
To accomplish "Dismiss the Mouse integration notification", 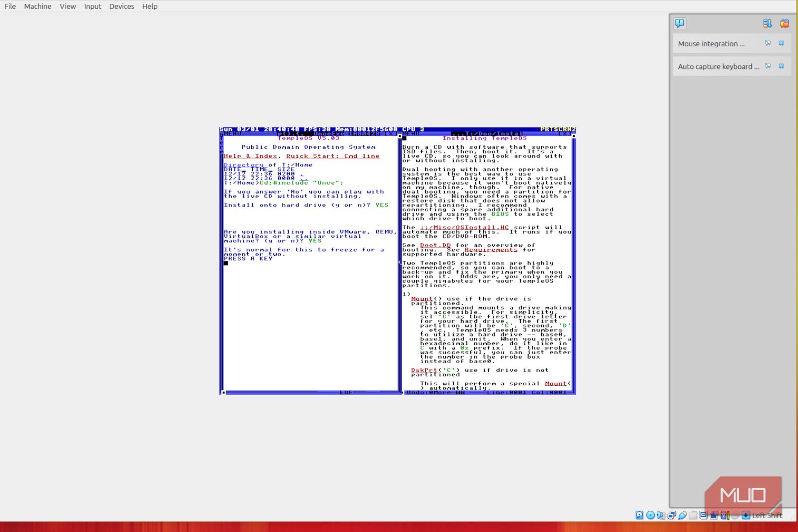I will coord(781,43).
